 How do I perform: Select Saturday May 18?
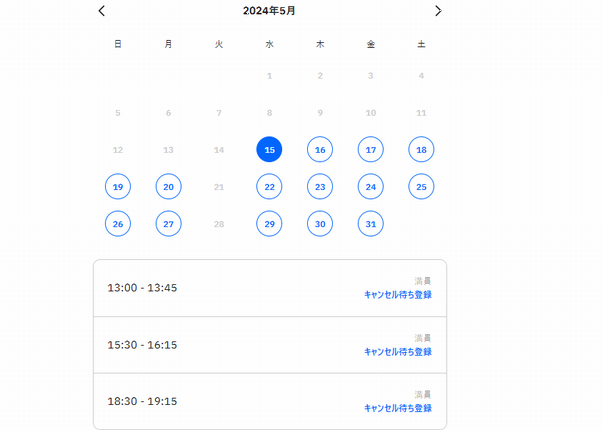421,149
